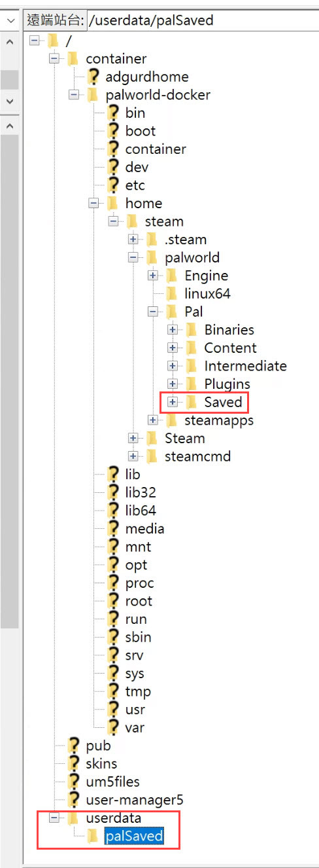Click the dev question-mark folder icon
Screen dimensions: 319x868
(x=114, y=168)
